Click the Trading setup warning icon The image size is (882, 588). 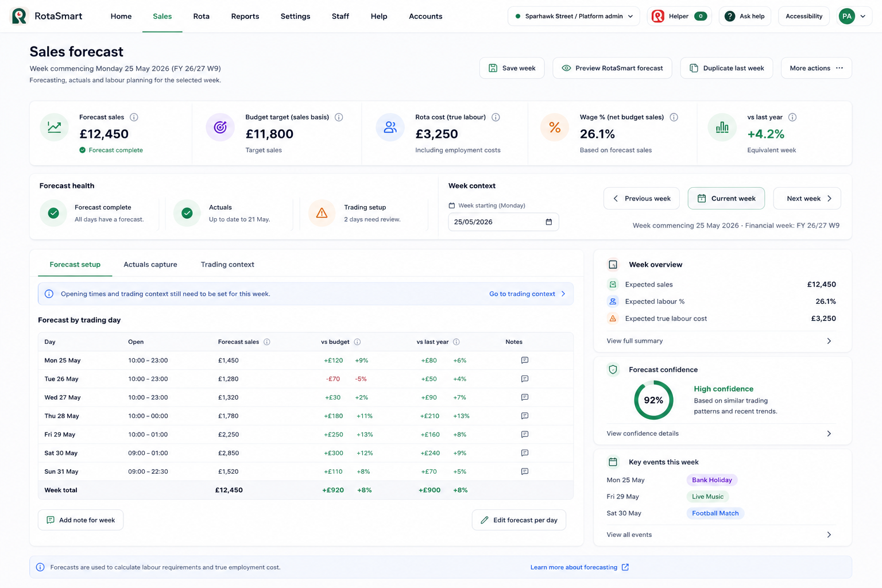pyautogui.click(x=322, y=213)
